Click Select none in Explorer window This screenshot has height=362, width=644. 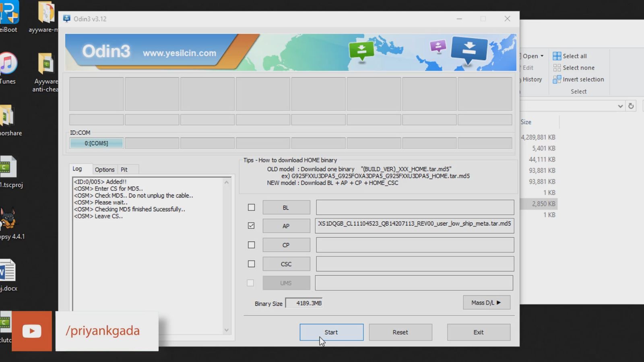(574, 68)
